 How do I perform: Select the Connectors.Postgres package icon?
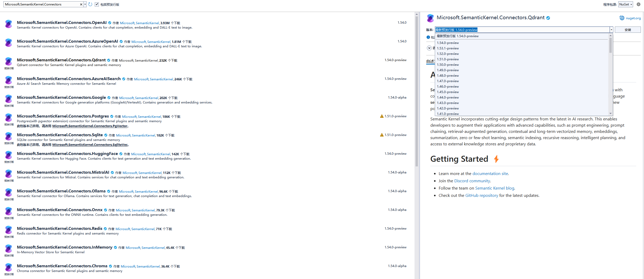[x=9, y=118]
